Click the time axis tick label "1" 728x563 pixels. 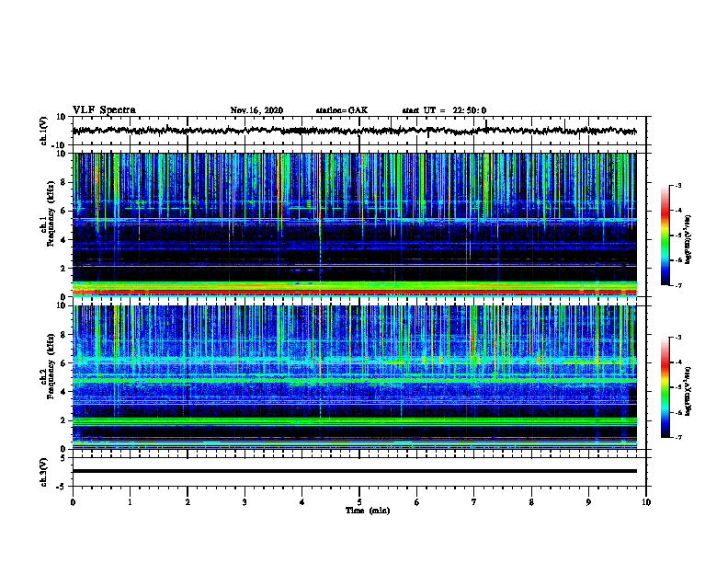point(130,502)
